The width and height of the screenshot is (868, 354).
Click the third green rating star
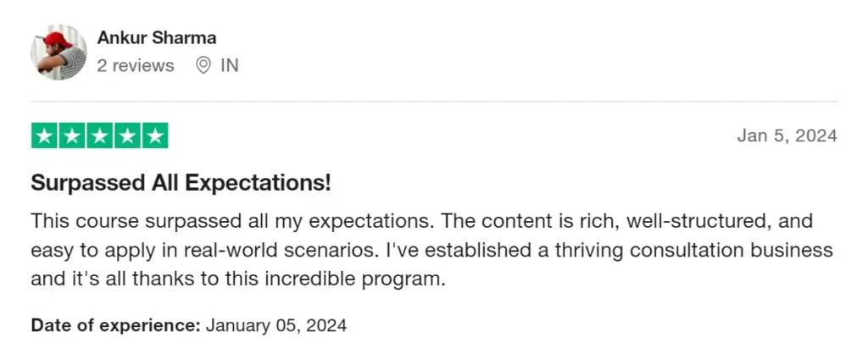click(100, 136)
